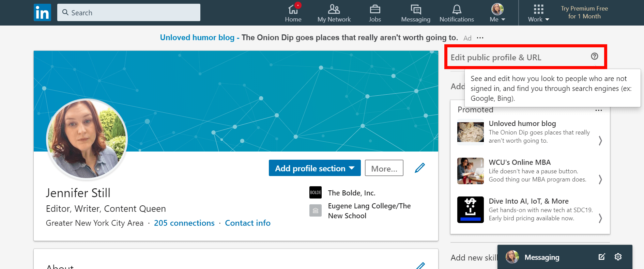Open Contact info link
Viewport: 644px width, 269px height.
click(248, 223)
